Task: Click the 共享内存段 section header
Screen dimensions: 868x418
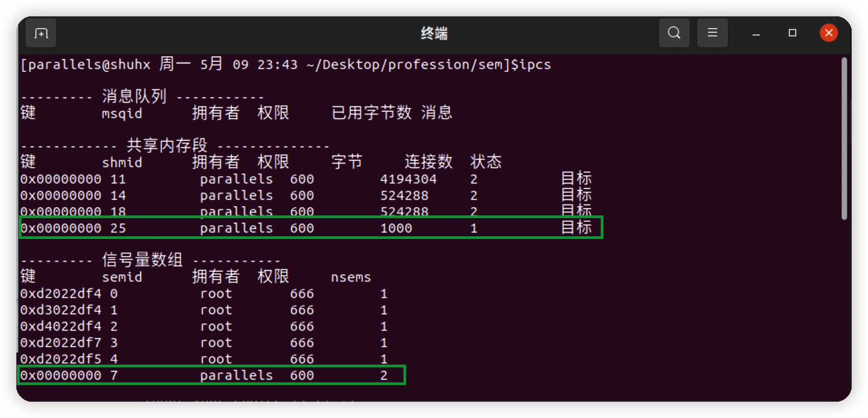Action: (167, 145)
